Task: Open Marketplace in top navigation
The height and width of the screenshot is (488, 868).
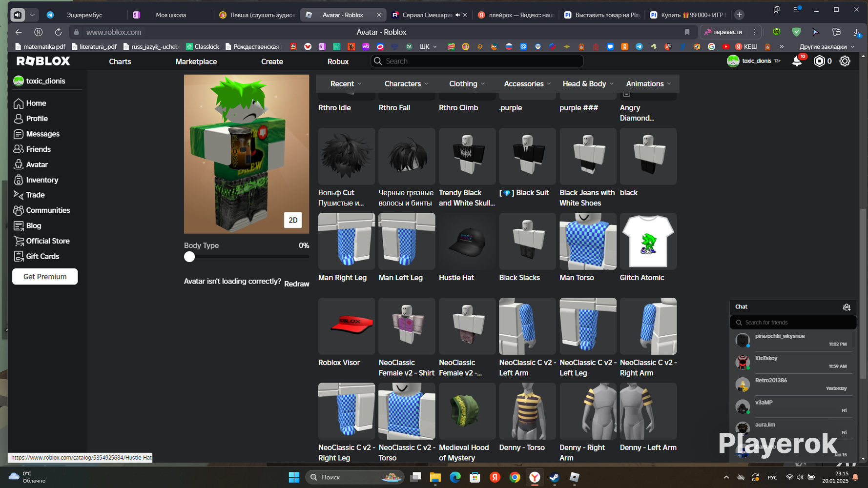Action: point(196,61)
